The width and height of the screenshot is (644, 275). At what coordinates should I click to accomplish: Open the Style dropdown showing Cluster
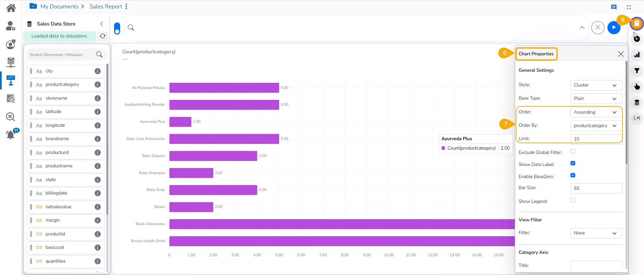click(x=596, y=85)
